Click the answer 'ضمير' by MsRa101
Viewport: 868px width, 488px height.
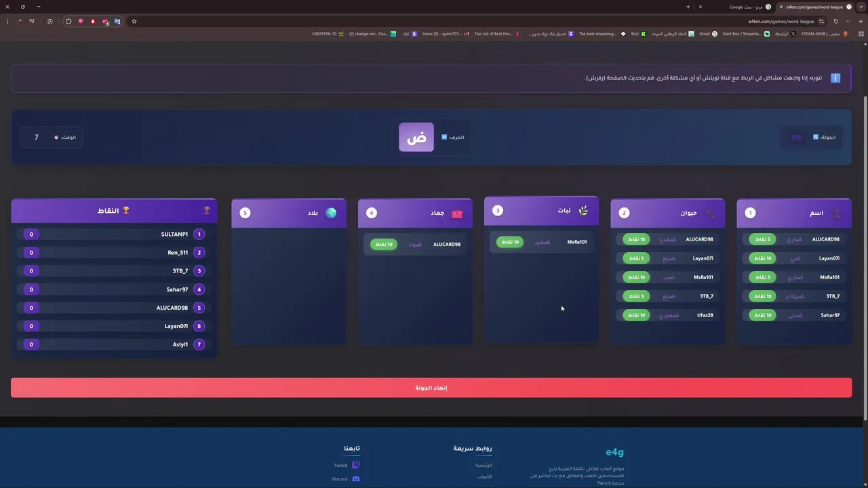pyautogui.click(x=542, y=242)
